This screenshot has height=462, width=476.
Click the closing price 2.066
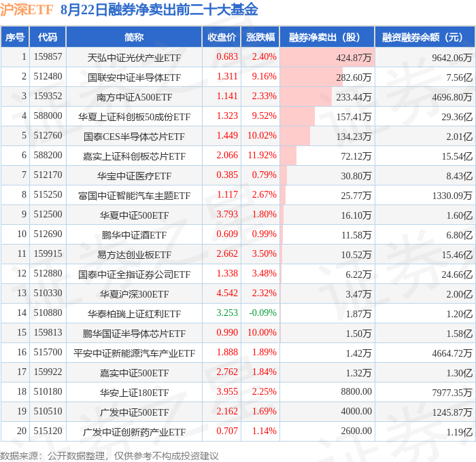tap(227, 156)
